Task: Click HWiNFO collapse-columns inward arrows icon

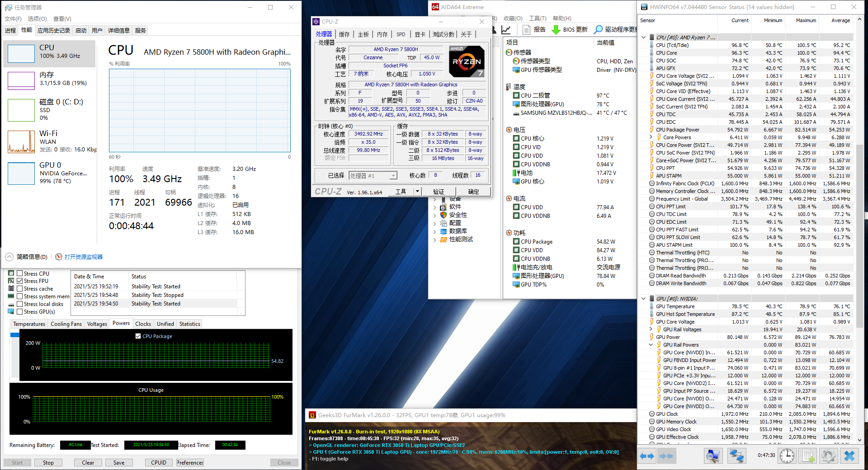Action: [x=666, y=456]
